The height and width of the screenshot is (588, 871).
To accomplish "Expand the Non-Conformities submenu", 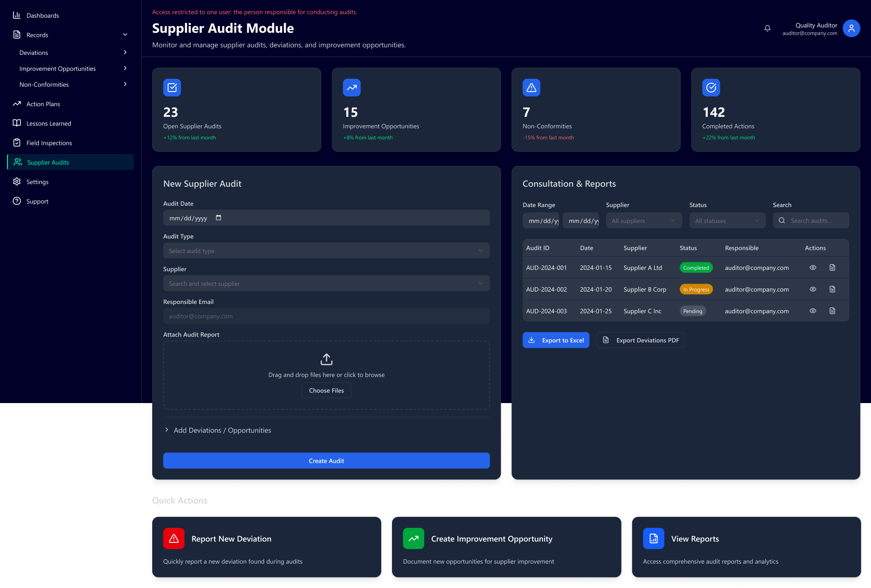I will click(125, 84).
